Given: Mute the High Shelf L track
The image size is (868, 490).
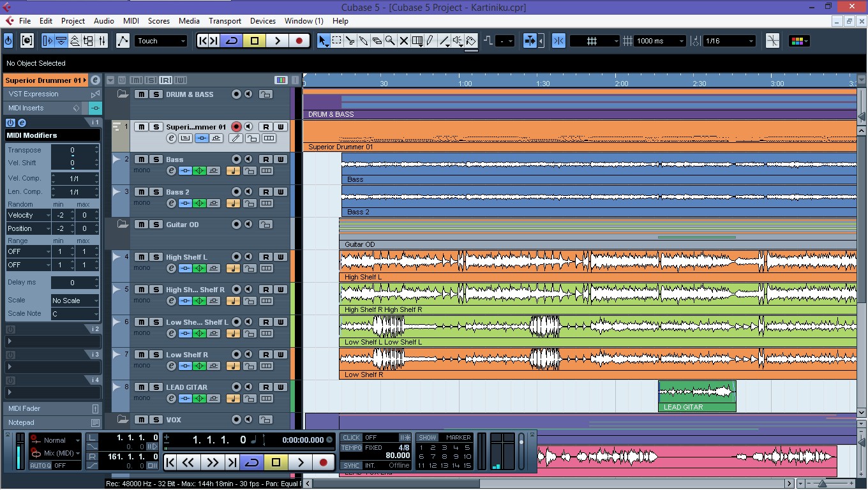Looking at the screenshot, I should (141, 257).
